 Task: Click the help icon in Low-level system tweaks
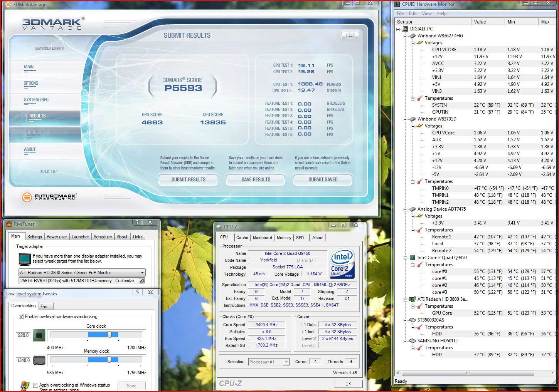137,292
